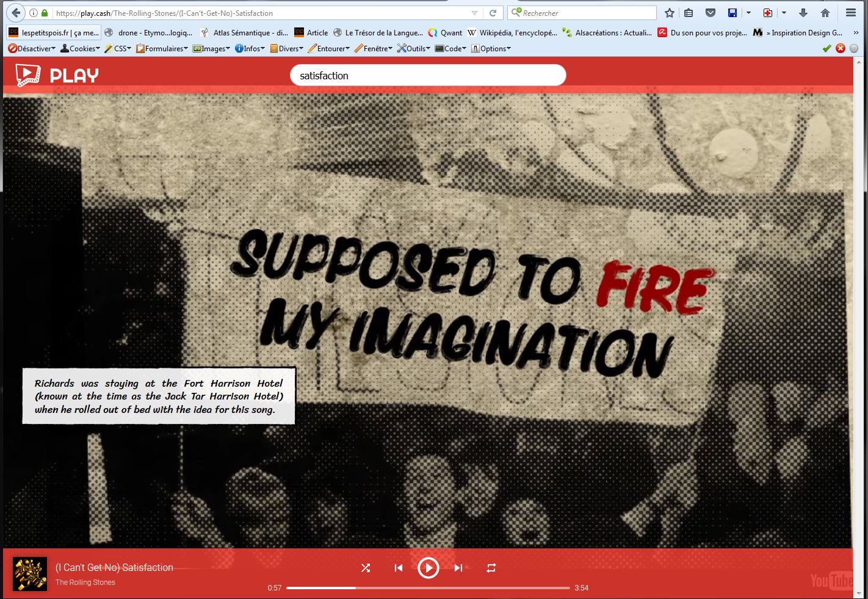The height and width of the screenshot is (599, 868).
Task: Bookmark this page with the star icon
Action: click(x=670, y=13)
